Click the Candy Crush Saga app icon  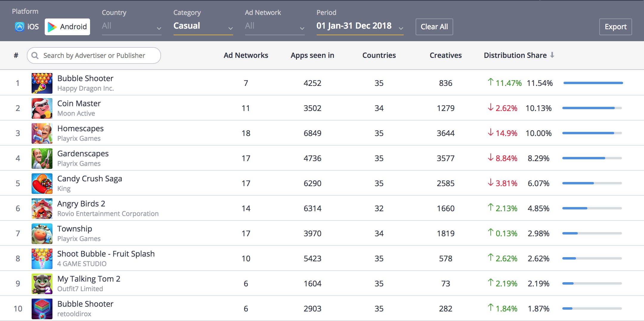42,183
